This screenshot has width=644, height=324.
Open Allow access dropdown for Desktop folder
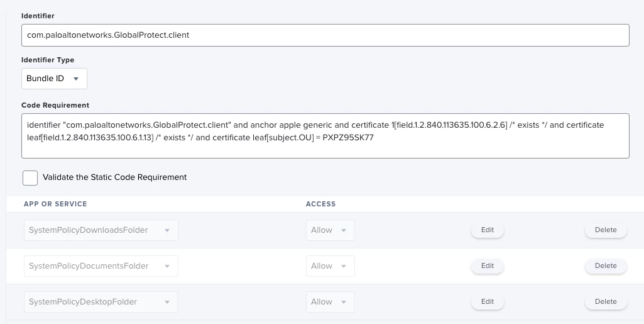point(330,302)
